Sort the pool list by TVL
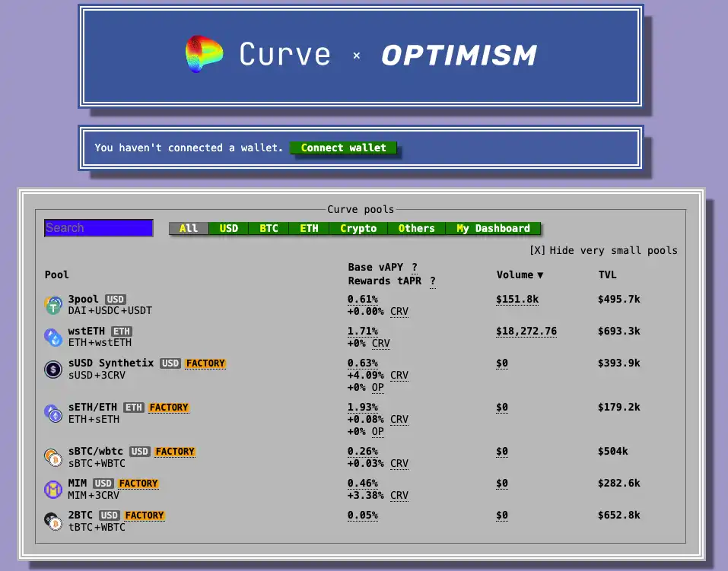The height and width of the screenshot is (571, 728). (607, 275)
